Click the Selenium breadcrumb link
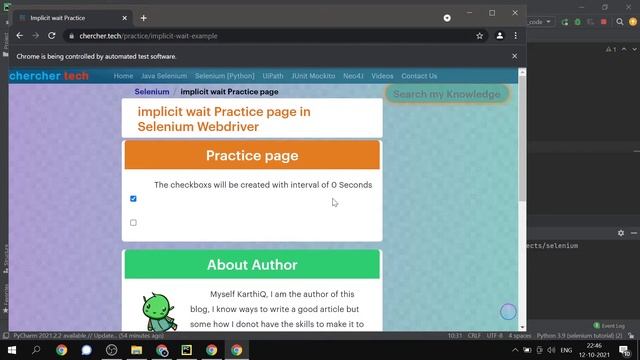Screen dimensions: 640x360 152,92
